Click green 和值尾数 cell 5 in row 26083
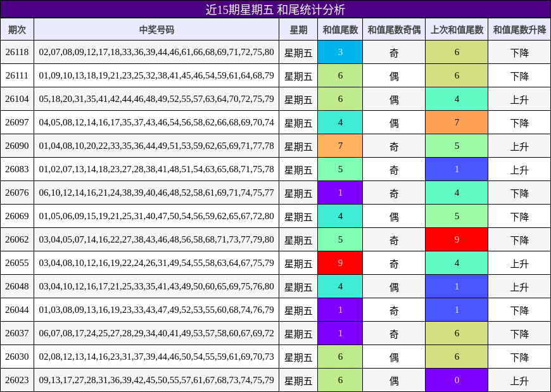Screen dimensions: 551x392 (340, 169)
